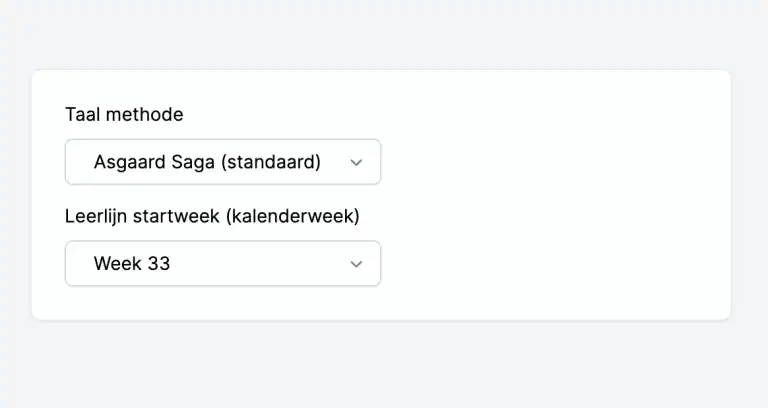The height and width of the screenshot is (408, 768).
Task: Click the 'Leerlijn startweek (kalenderweek)' label
Action: coord(212,216)
